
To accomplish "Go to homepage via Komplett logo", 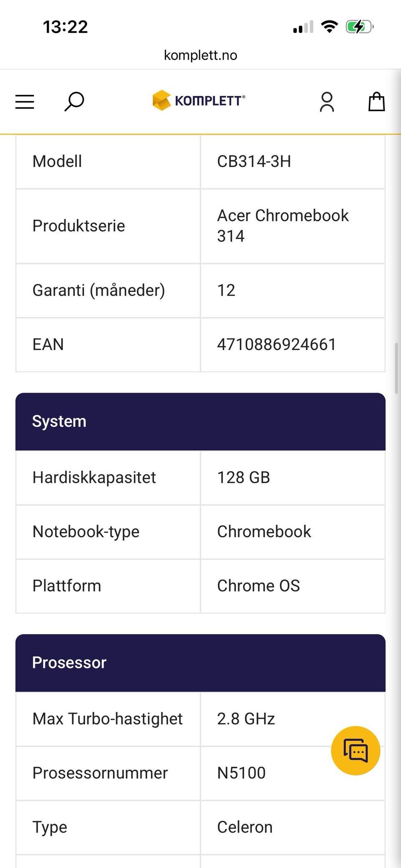I will 199,101.
